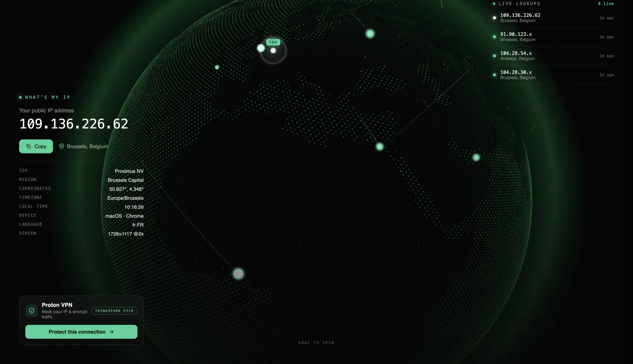Click the Europe/Brussels timezone value

125,198
